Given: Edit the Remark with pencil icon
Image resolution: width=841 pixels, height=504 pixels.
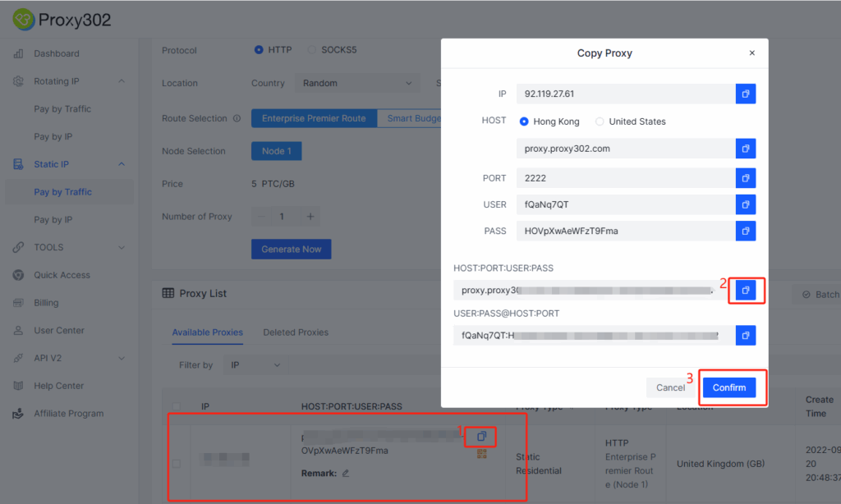Looking at the screenshot, I should (x=346, y=473).
